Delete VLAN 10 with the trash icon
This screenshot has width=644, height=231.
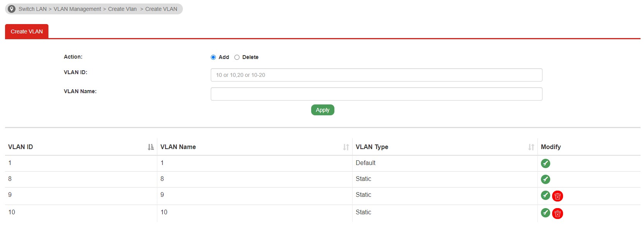pyautogui.click(x=558, y=214)
